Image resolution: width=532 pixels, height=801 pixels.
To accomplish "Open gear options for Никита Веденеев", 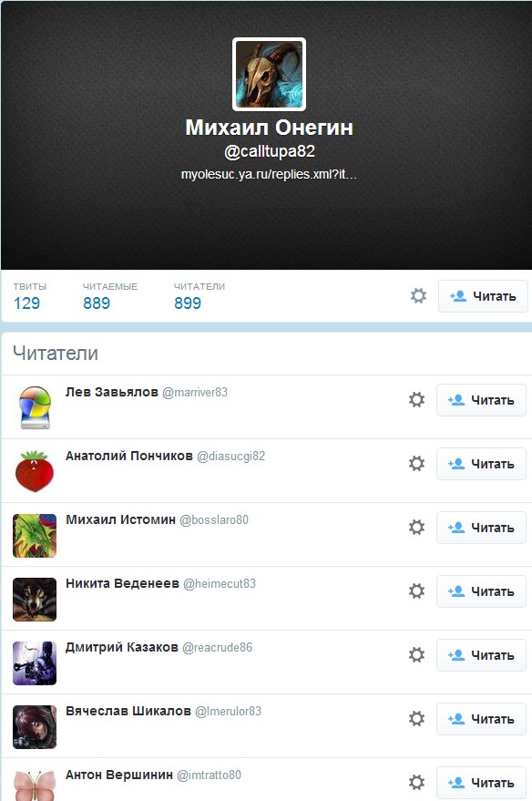I will pos(416,591).
